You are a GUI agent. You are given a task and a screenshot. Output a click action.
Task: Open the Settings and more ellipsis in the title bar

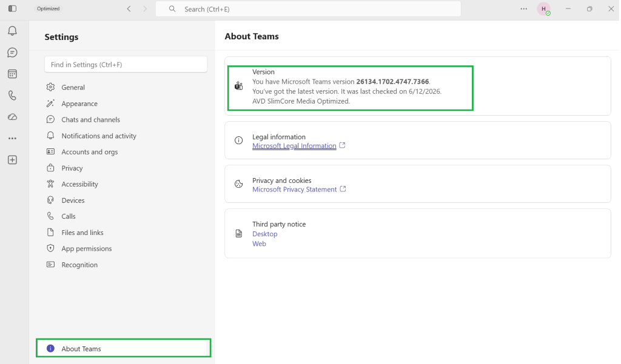tap(524, 8)
